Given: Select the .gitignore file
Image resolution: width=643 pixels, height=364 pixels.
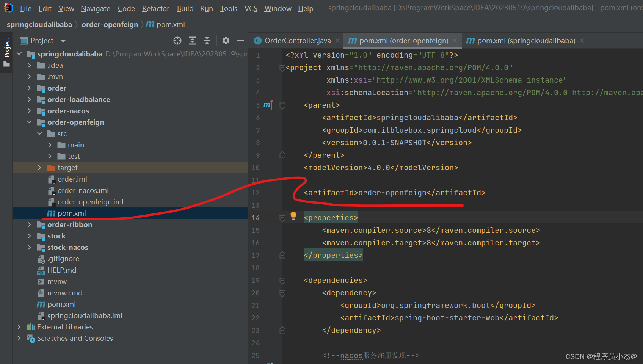Looking at the screenshot, I should [63, 259].
